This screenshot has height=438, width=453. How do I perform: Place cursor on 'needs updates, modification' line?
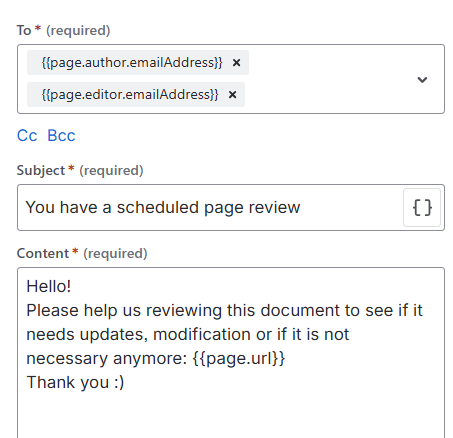(x=188, y=334)
